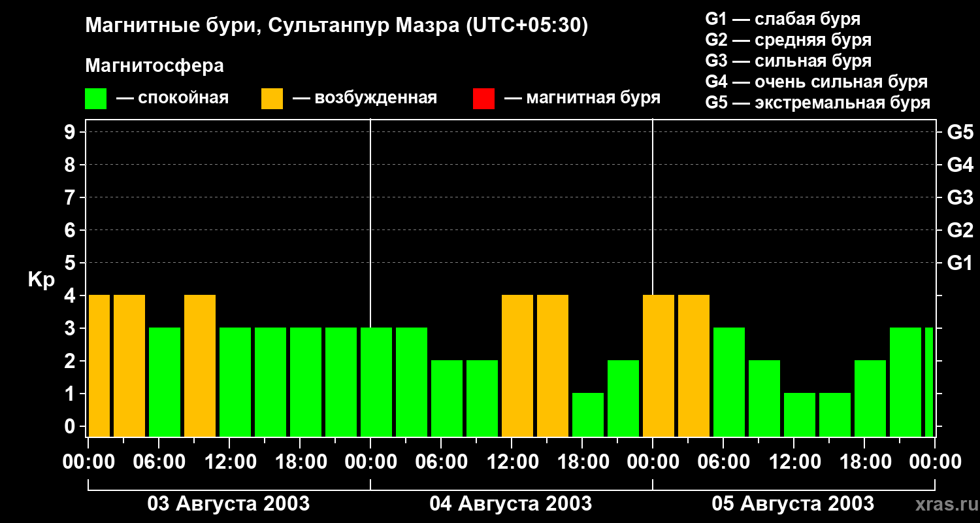Image resolution: width=980 pixels, height=523 pixels.
Task: Click the Kp 1 green bar above 12:00, 05 Августа
Action: pyautogui.click(x=800, y=414)
